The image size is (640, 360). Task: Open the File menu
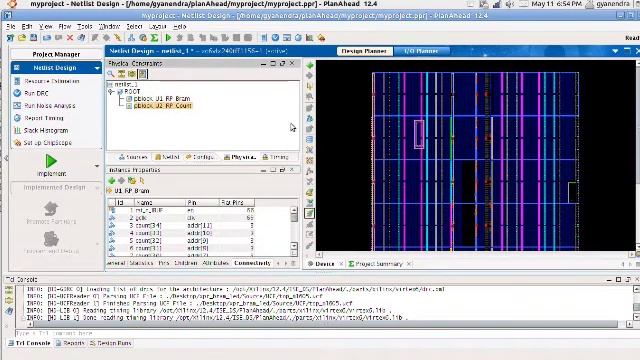coord(11,26)
